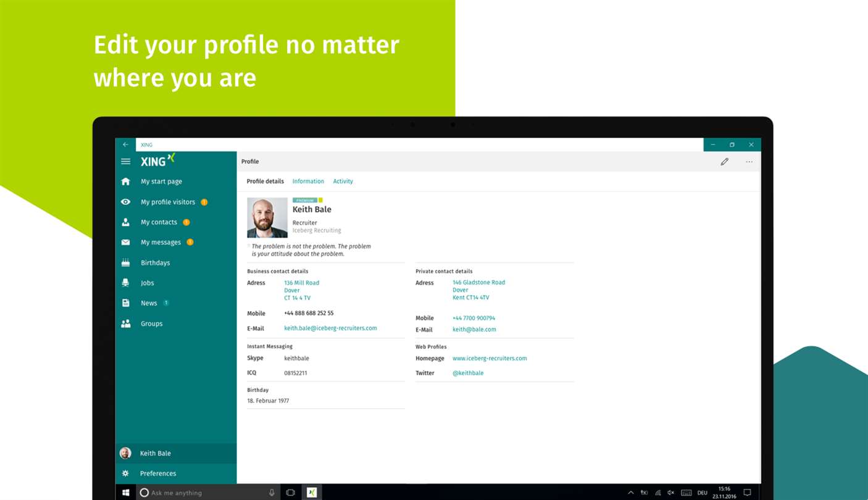Click the messages notification badge
This screenshot has height=500, width=868.
190,243
